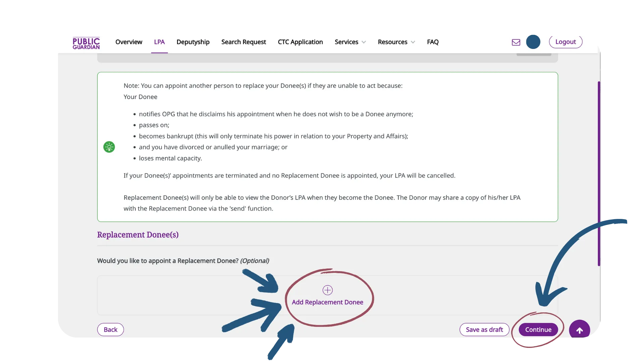Click the Back button
644x362 pixels.
coord(110,329)
